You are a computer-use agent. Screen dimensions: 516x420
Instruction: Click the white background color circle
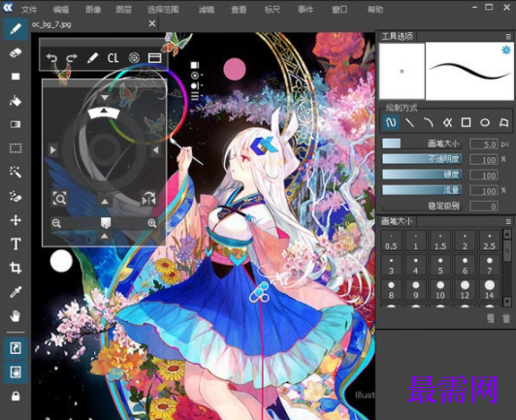[61, 261]
